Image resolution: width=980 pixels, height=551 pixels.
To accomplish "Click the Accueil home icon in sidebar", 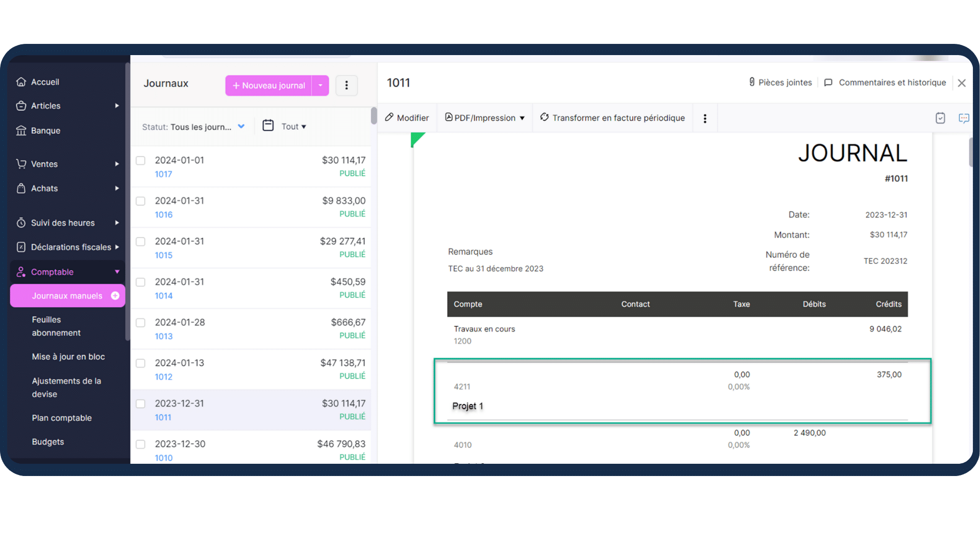I will pyautogui.click(x=21, y=82).
